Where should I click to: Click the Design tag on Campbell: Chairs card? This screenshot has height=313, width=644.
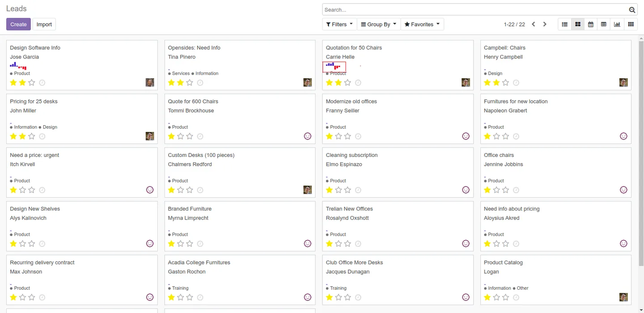click(495, 73)
